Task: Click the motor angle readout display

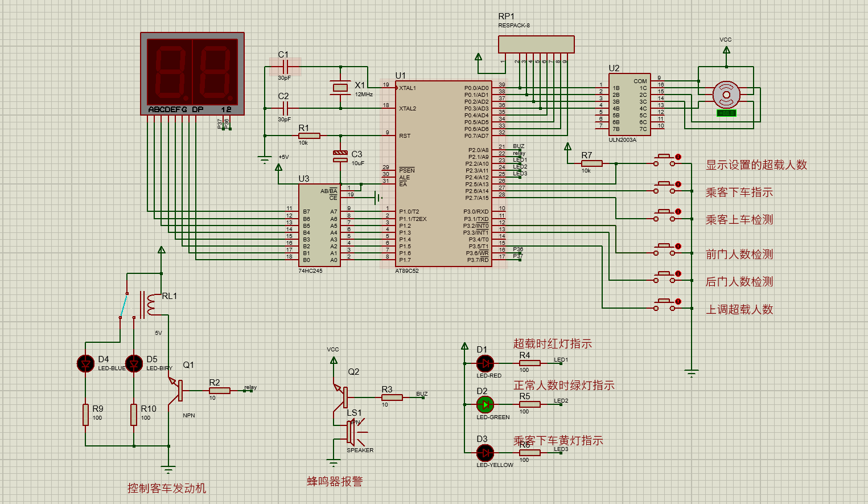Action: pyautogui.click(x=726, y=113)
